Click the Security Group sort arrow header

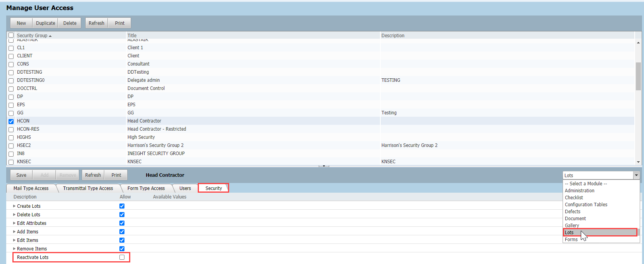pyautogui.click(x=50, y=36)
